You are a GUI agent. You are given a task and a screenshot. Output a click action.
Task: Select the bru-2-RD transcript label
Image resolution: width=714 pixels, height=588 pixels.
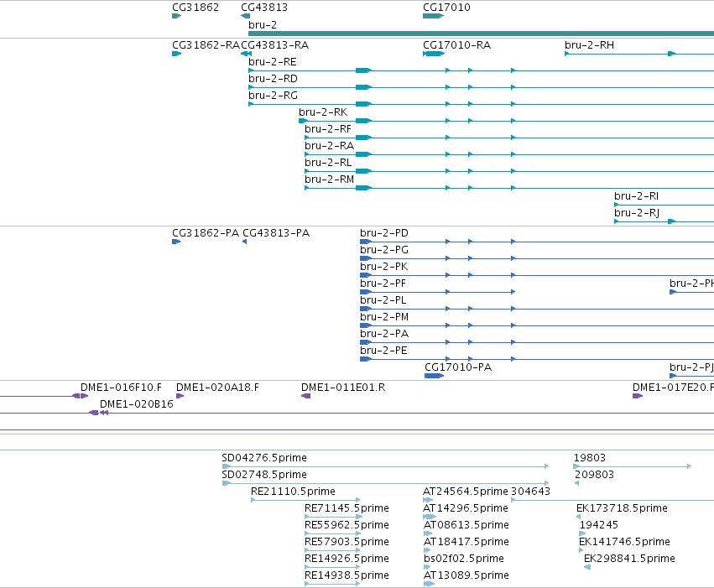pyautogui.click(x=273, y=78)
